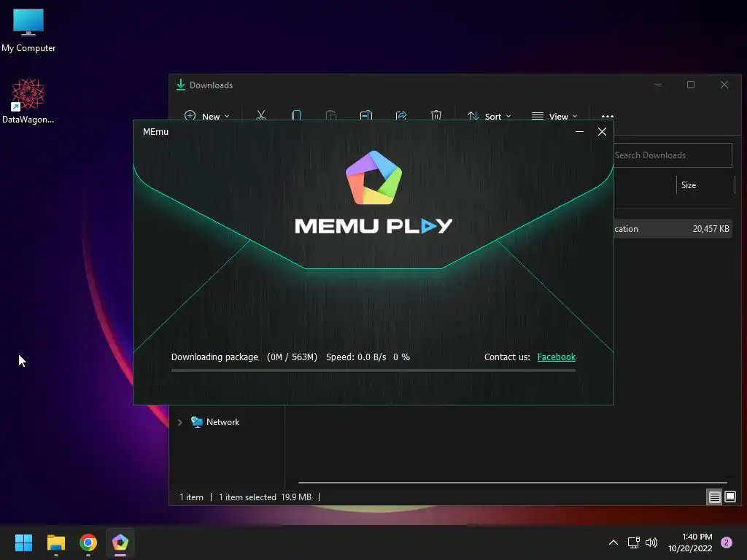Viewport: 747px width, 560px height.
Task: Click the horizontal scrollbar in Downloads
Action: tap(512, 483)
